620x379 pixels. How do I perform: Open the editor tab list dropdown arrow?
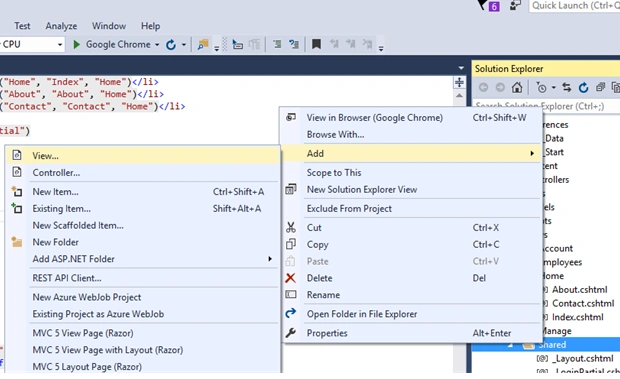tap(461, 68)
